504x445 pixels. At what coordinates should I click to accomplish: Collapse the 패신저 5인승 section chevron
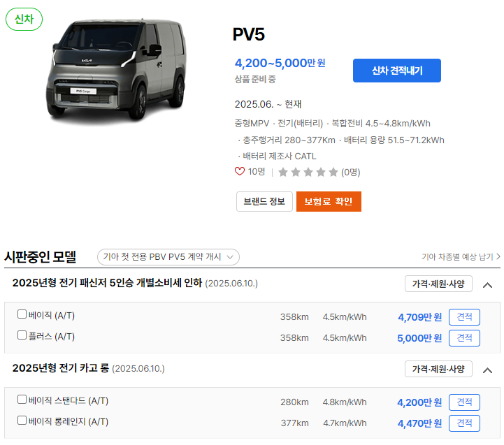pos(487,284)
